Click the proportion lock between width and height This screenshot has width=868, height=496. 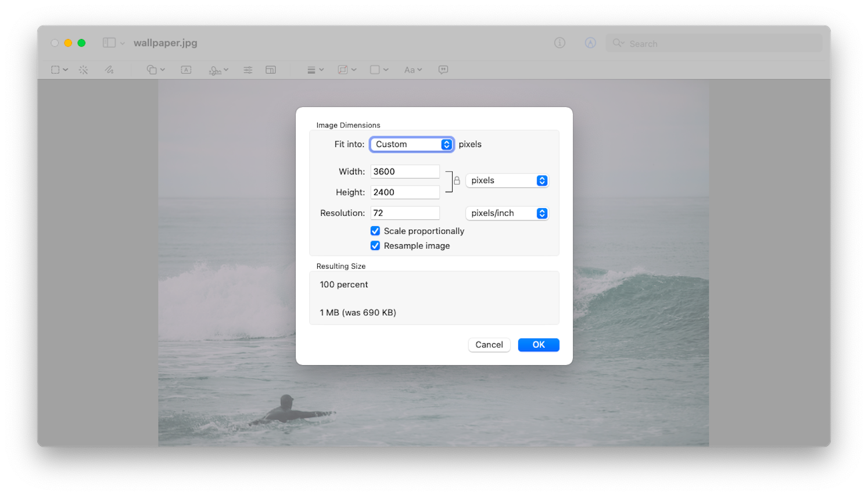[457, 180]
